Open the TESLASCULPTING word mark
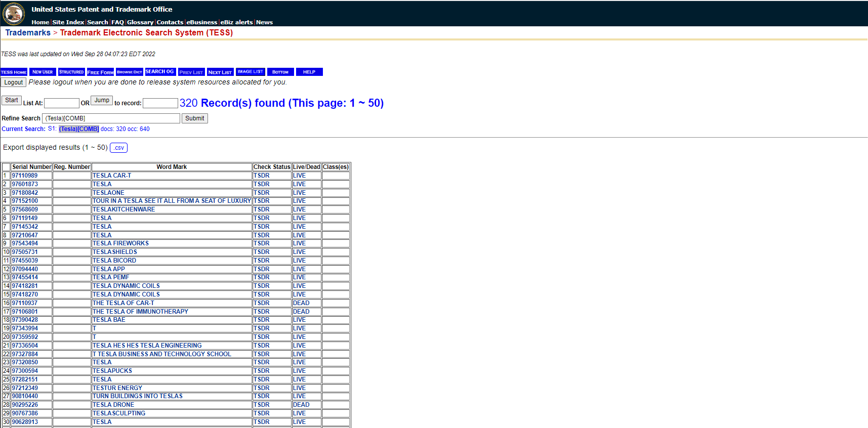The image size is (868, 428). (x=119, y=413)
